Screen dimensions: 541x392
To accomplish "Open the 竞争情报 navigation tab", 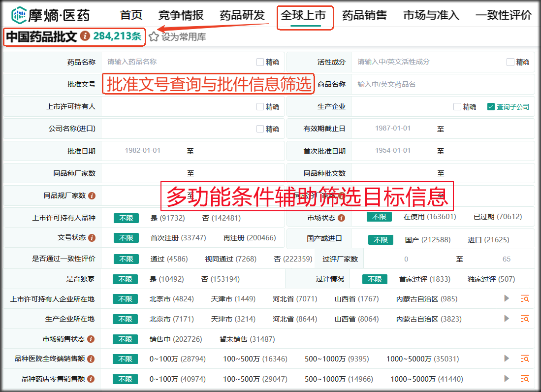I will point(181,15).
